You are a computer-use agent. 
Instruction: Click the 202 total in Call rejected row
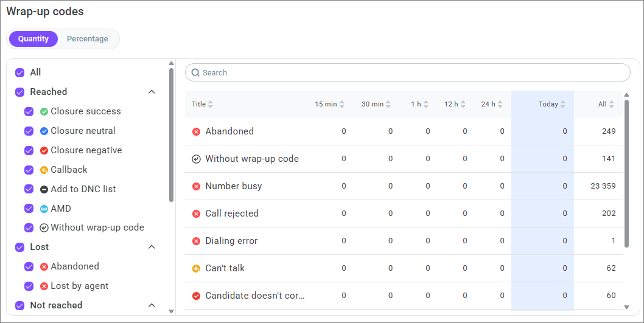pos(609,214)
